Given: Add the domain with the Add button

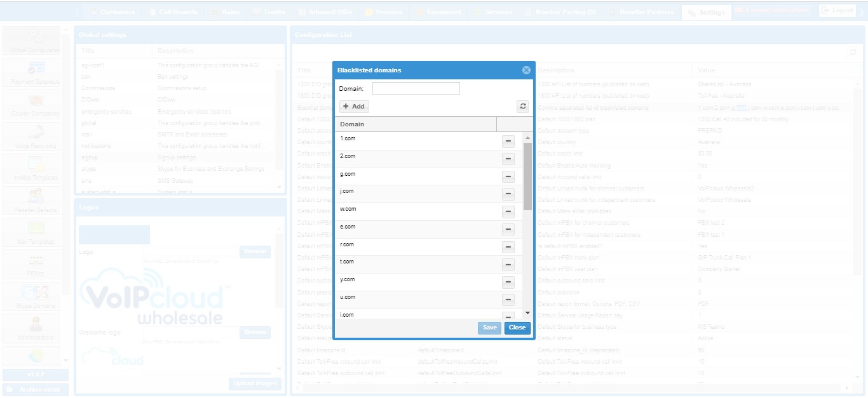Looking at the screenshot, I should (x=354, y=107).
